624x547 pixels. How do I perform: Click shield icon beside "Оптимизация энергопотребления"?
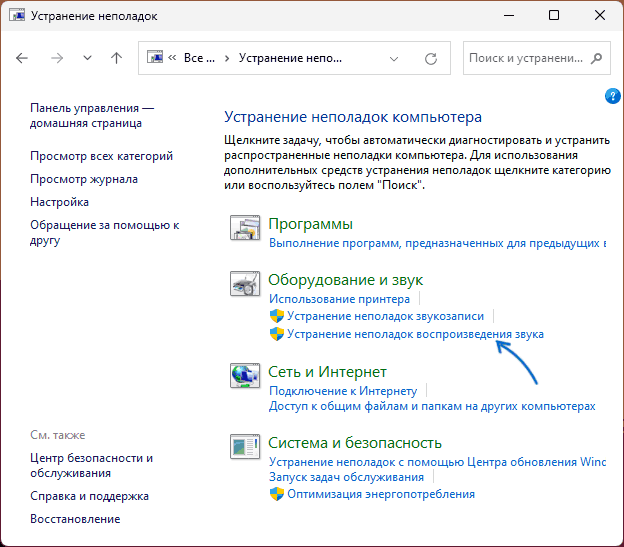click(x=277, y=494)
